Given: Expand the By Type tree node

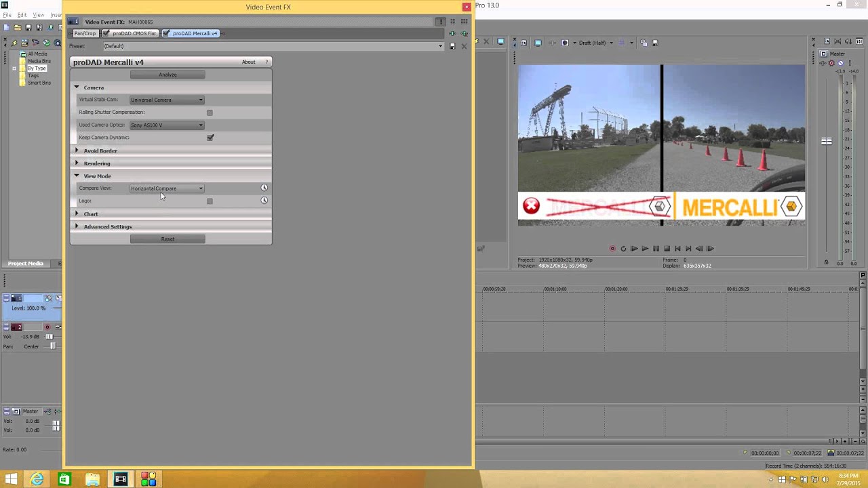Looking at the screenshot, I should [14, 68].
